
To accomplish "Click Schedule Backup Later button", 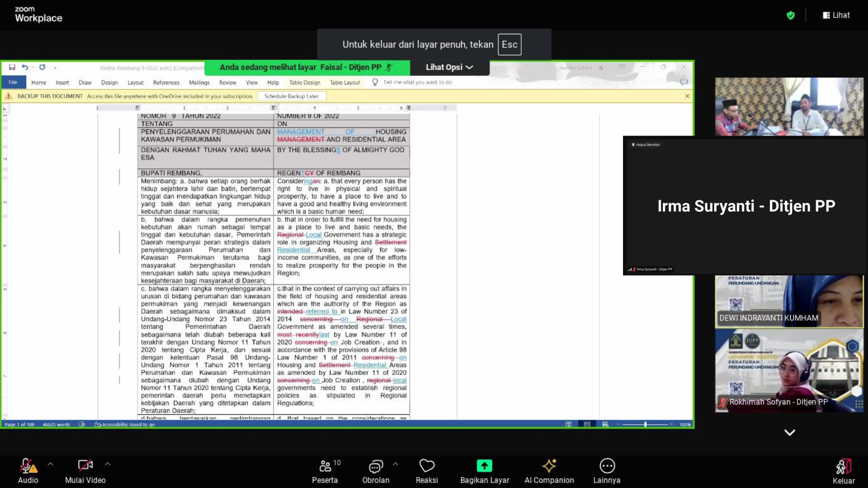I will coord(292,96).
